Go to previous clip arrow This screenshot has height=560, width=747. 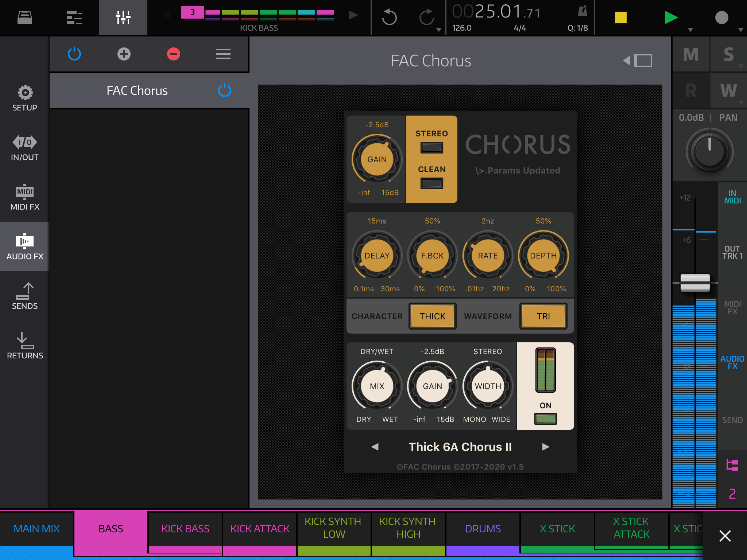click(x=166, y=15)
